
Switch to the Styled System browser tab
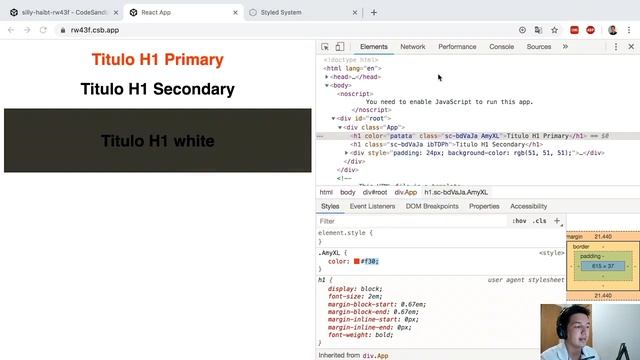(303, 13)
